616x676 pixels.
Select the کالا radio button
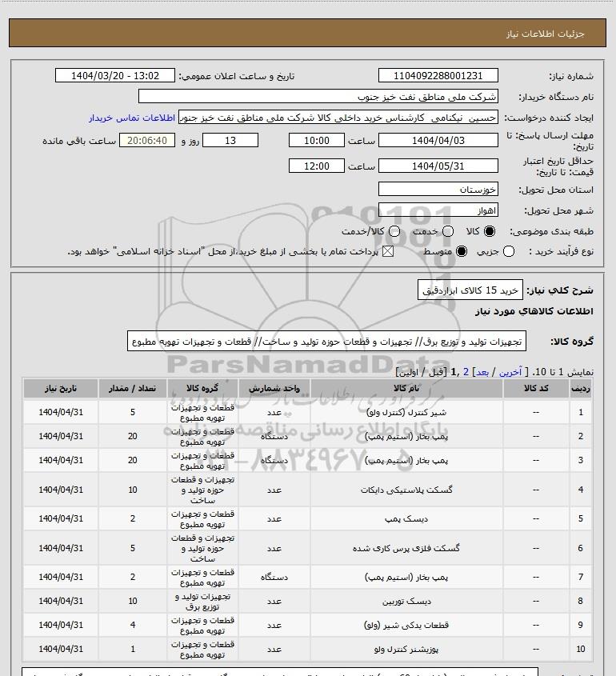[x=490, y=231]
